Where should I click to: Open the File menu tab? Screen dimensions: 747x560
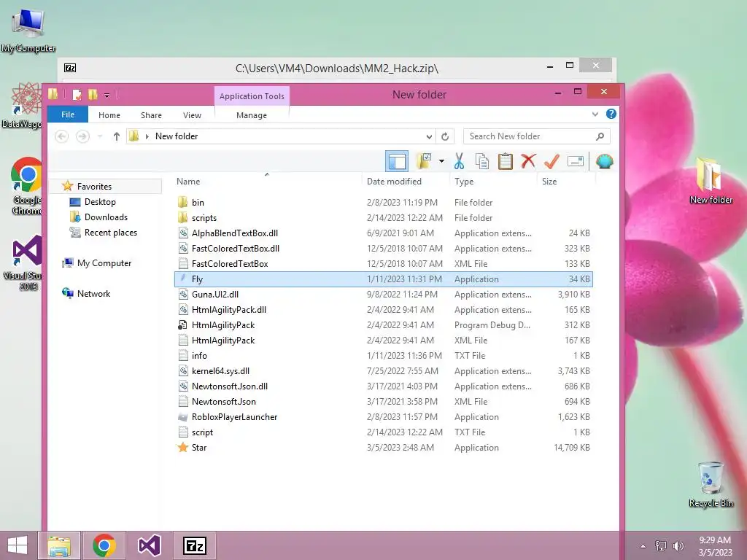68,114
